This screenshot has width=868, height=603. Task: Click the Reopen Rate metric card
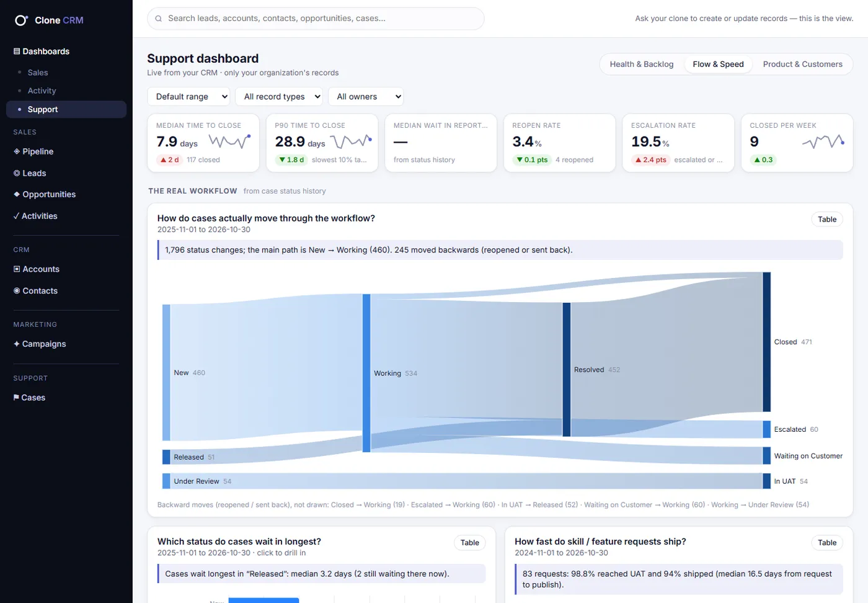[x=559, y=143]
